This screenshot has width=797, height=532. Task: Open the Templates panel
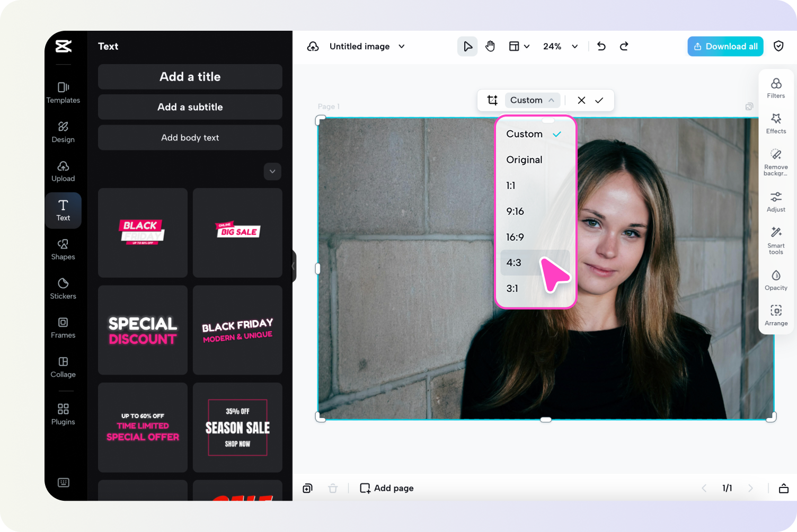pos(63,93)
